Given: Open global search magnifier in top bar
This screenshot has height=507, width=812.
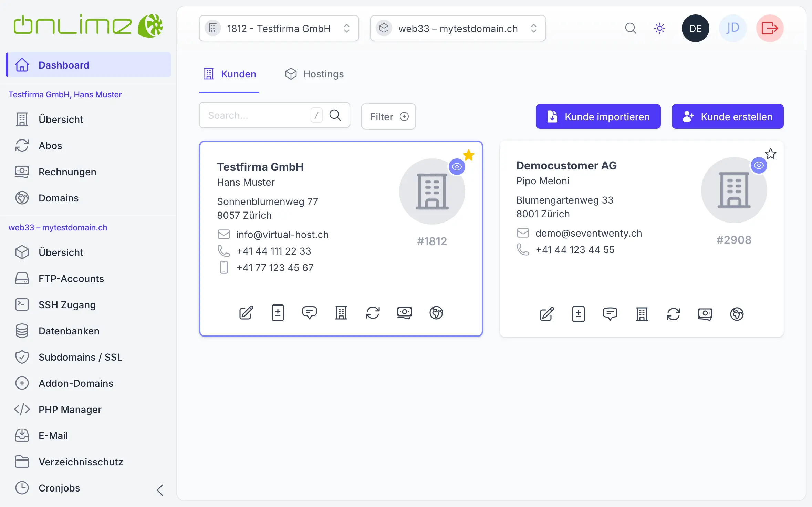Looking at the screenshot, I should pos(631,28).
